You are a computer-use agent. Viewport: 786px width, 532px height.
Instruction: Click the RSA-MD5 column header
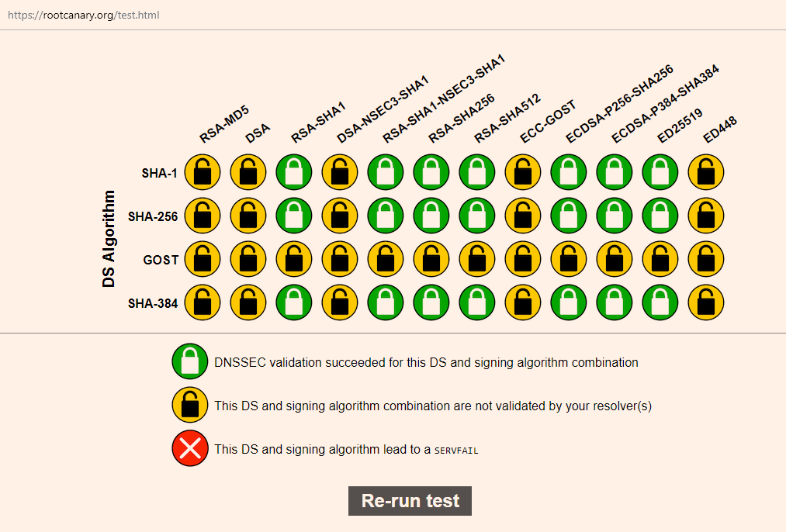224,125
